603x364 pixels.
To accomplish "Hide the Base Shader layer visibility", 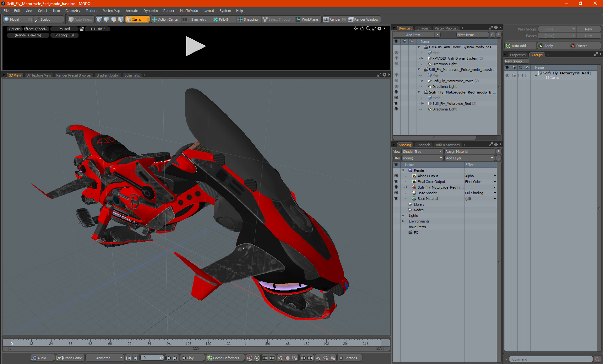I will point(396,193).
